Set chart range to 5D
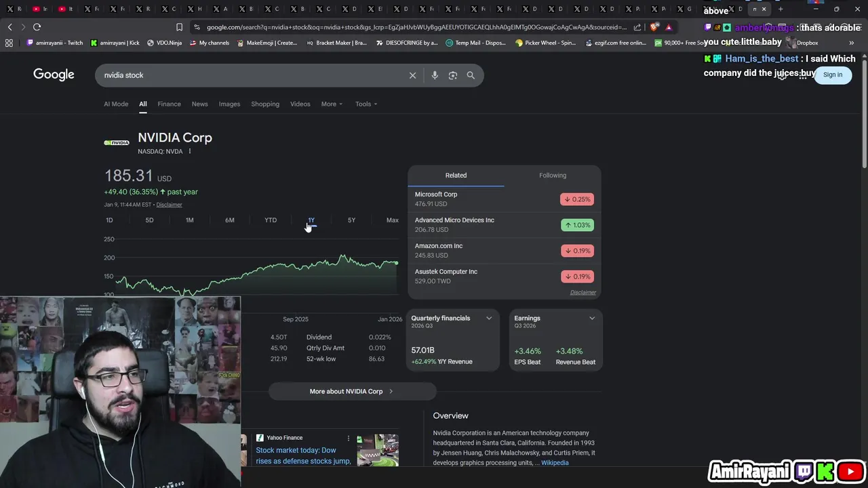 [x=149, y=220]
